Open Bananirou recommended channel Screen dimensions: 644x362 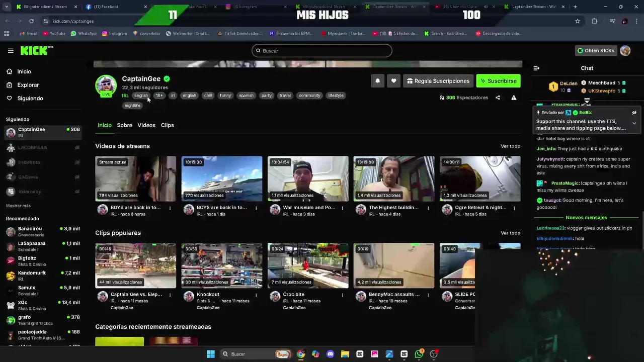point(43,231)
